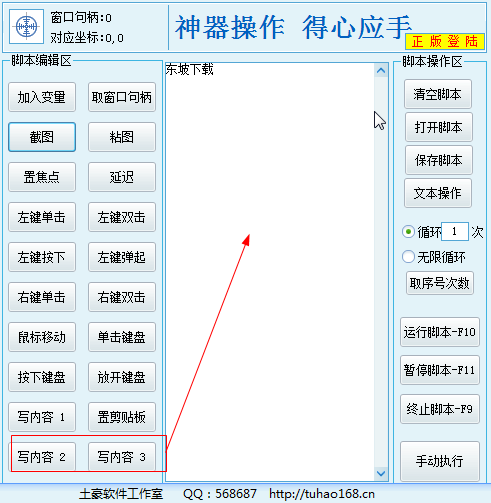Insert a 右键单击 action
Viewport: 491px width, 503px height.
(42, 297)
